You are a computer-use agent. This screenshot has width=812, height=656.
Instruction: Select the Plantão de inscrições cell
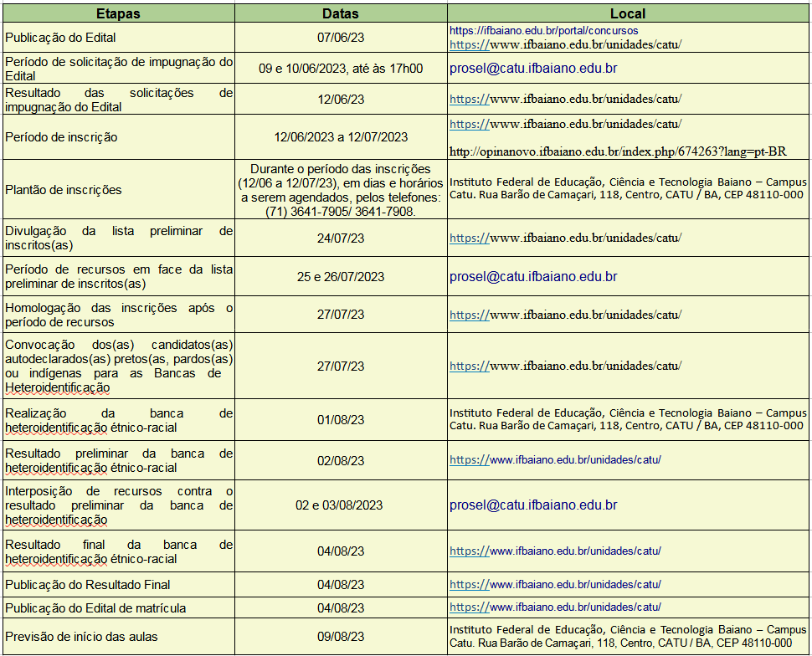[64, 190]
